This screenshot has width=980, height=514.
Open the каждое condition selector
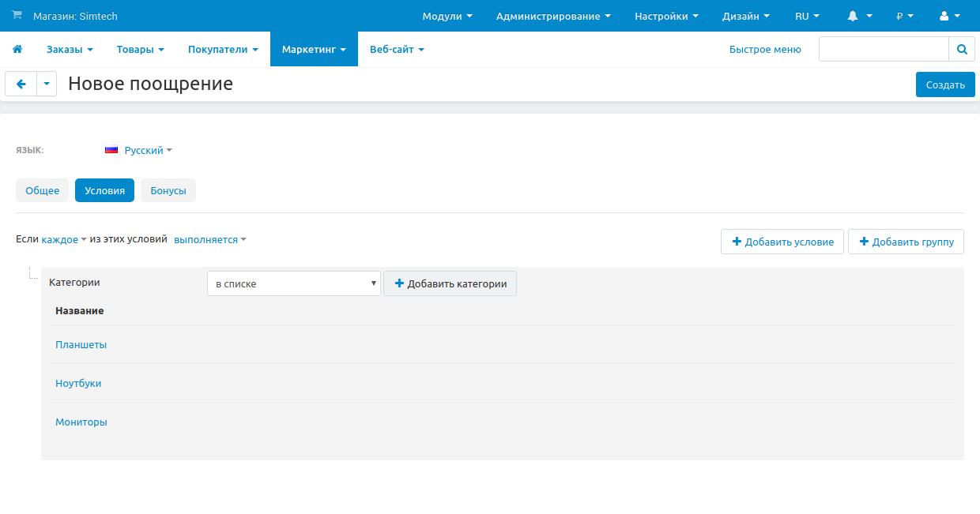coord(64,239)
